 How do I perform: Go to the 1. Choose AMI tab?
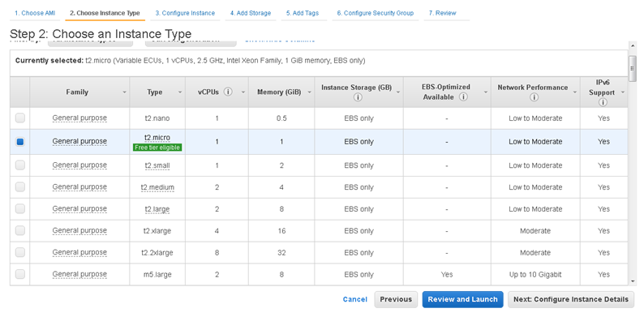pyautogui.click(x=35, y=13)
